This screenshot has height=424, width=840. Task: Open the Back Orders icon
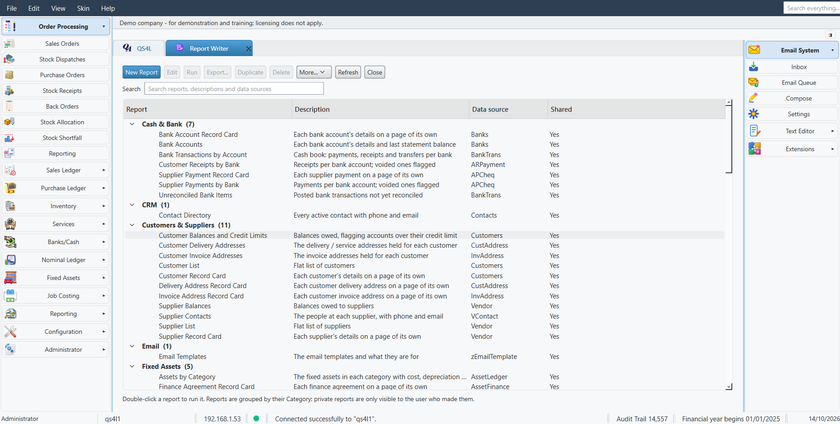coord(9,106)
